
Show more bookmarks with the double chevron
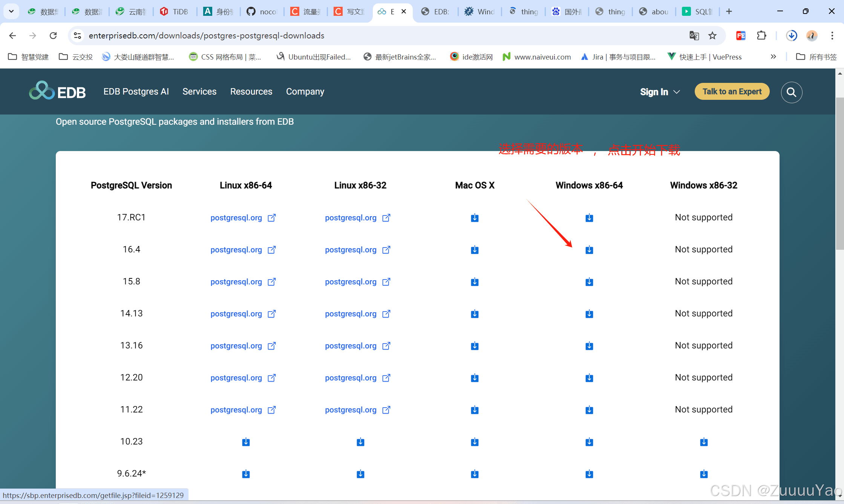point(774,57)
